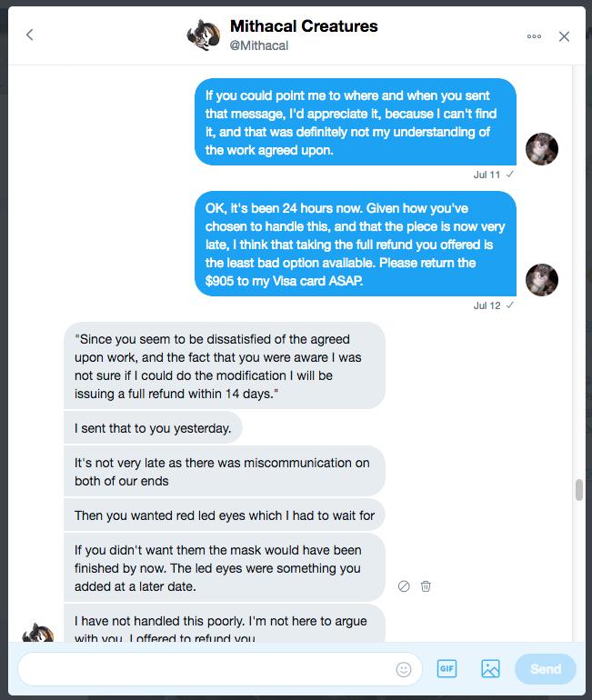This screenshot has height=700, width=592.
Task: Select the Jul 12 message timestamp
Action: pyautogui.click(x=487, y=305)
